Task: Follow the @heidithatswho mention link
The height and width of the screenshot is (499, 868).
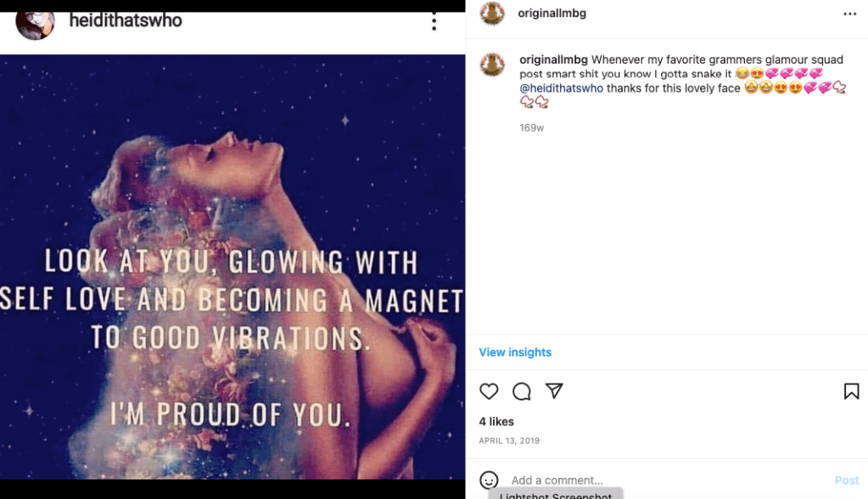Action: click(561, 88)
